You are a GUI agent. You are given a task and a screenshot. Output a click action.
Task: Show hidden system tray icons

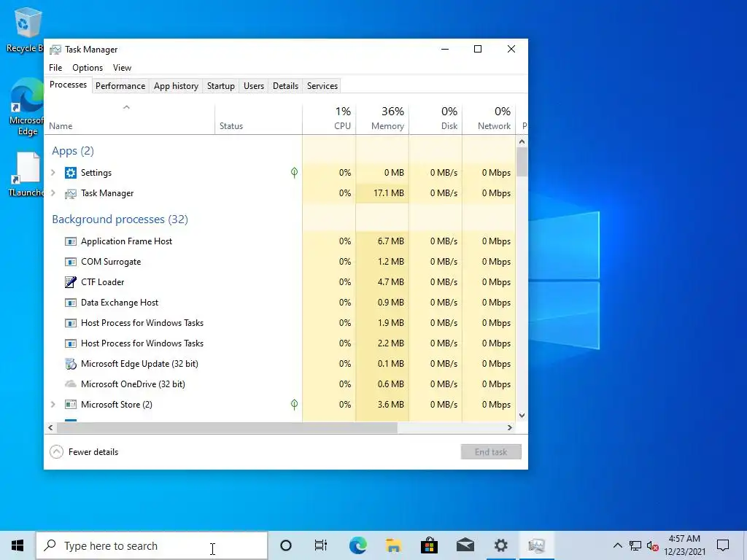click(617, 545)
